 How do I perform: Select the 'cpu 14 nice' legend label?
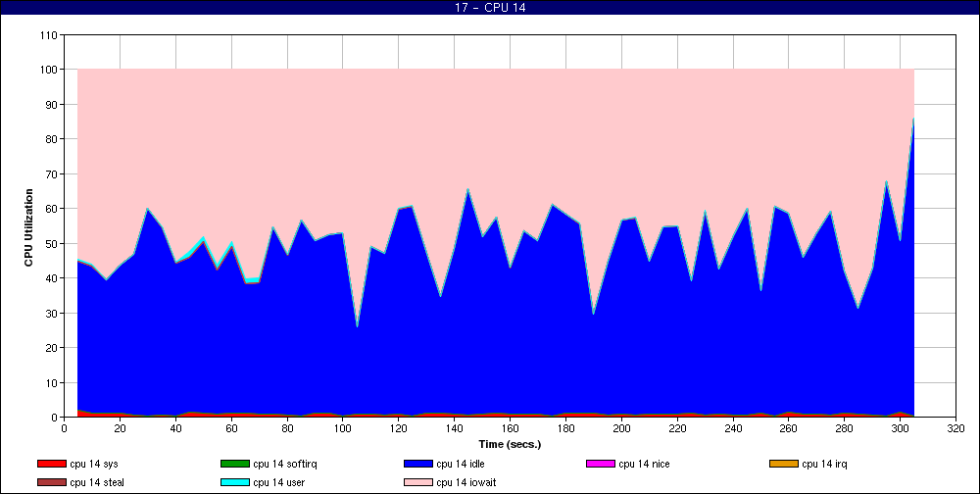[644, 464]
